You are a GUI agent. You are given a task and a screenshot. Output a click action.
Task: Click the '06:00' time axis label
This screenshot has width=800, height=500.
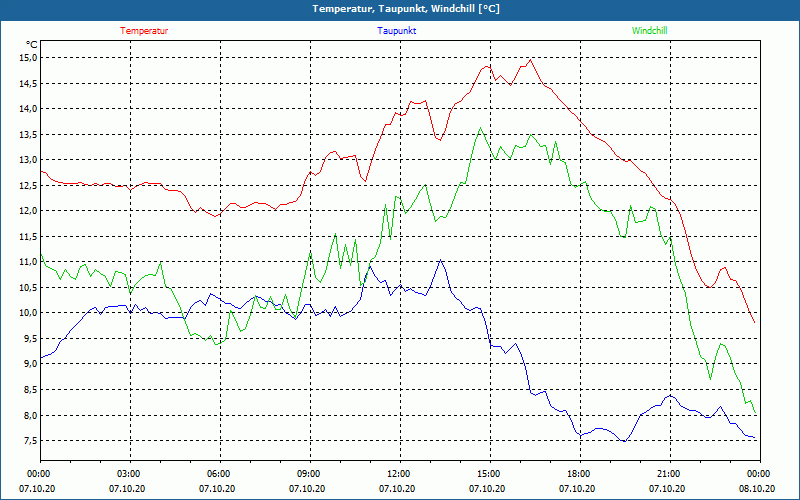click(x=217, y=474)
